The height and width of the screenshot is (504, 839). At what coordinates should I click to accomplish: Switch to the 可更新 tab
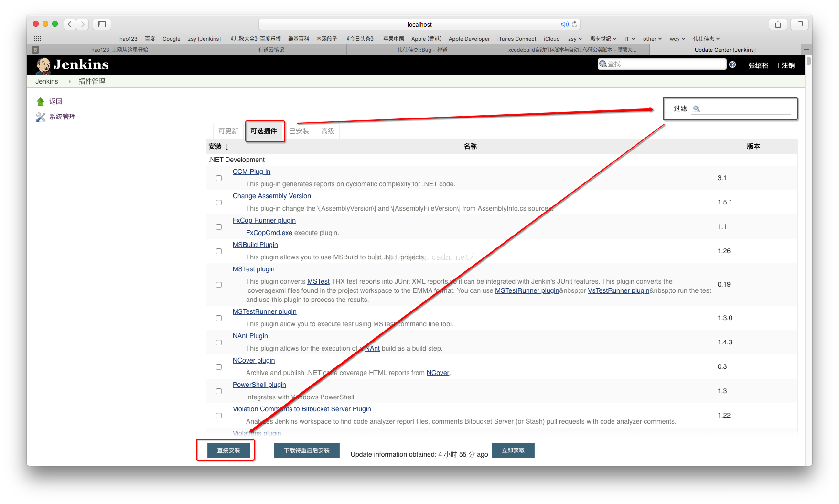(x=228, y=131)
